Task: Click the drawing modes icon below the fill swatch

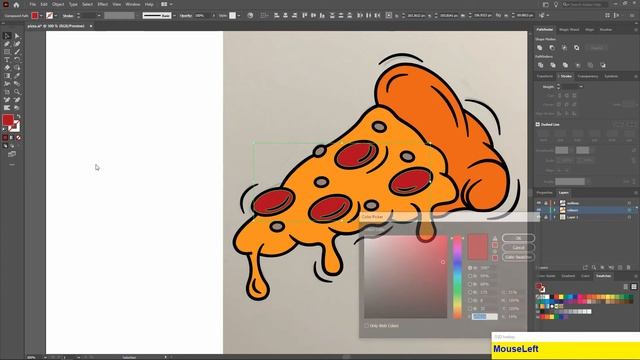Action: (5, 146)
